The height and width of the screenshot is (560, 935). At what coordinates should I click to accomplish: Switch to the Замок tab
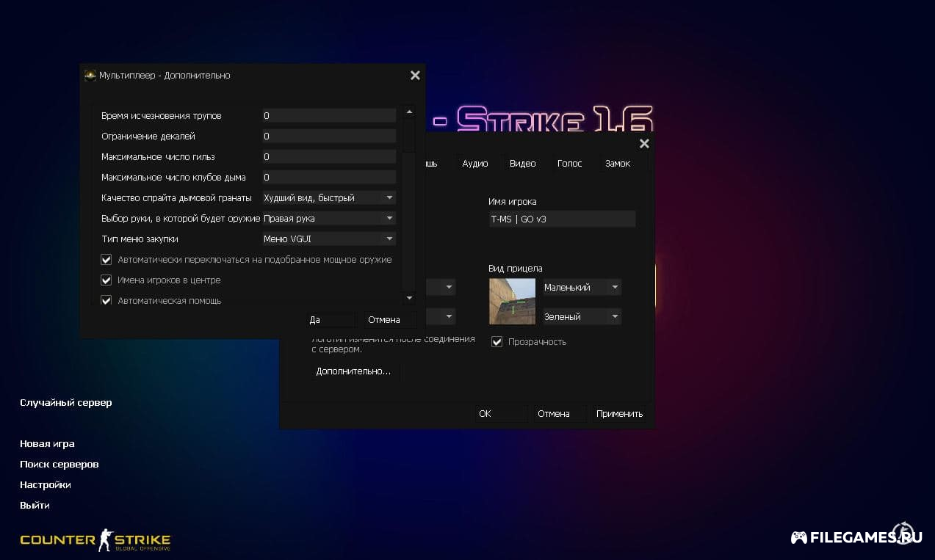coord(618,163)
